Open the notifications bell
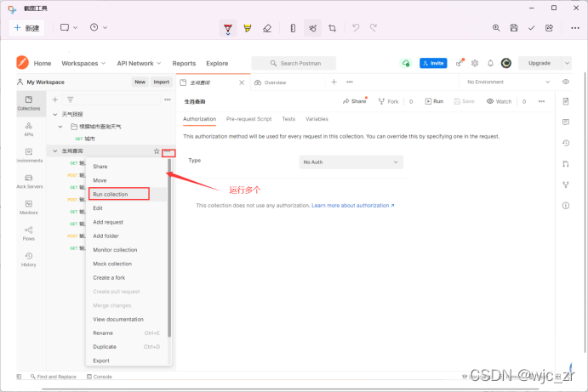The height and width of the screenshot is (392, 588). point(490,63)
